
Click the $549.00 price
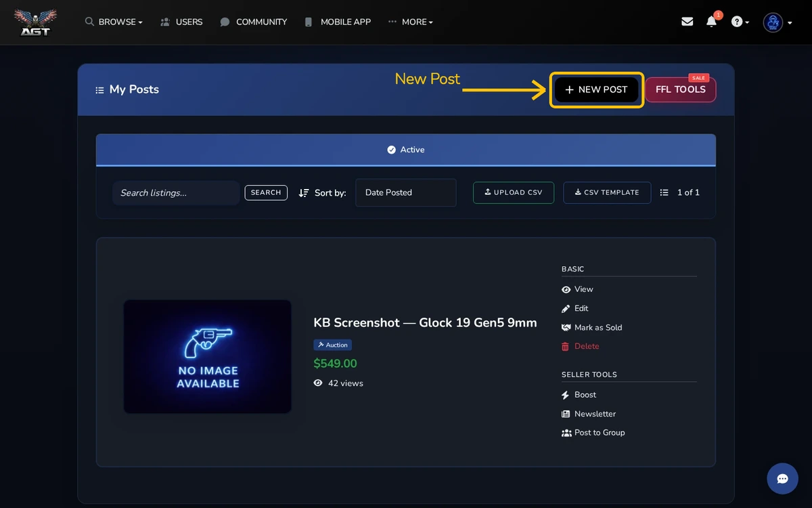(x=335, y=364)
